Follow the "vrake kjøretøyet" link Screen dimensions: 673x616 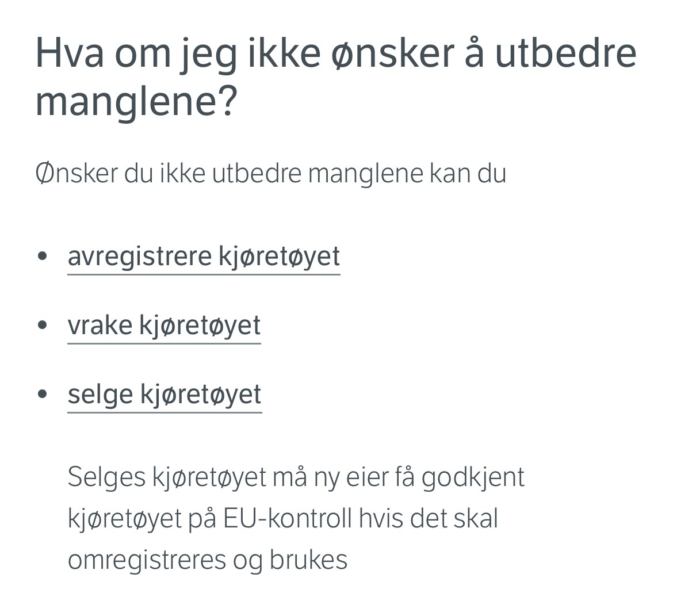pos(164,326)
